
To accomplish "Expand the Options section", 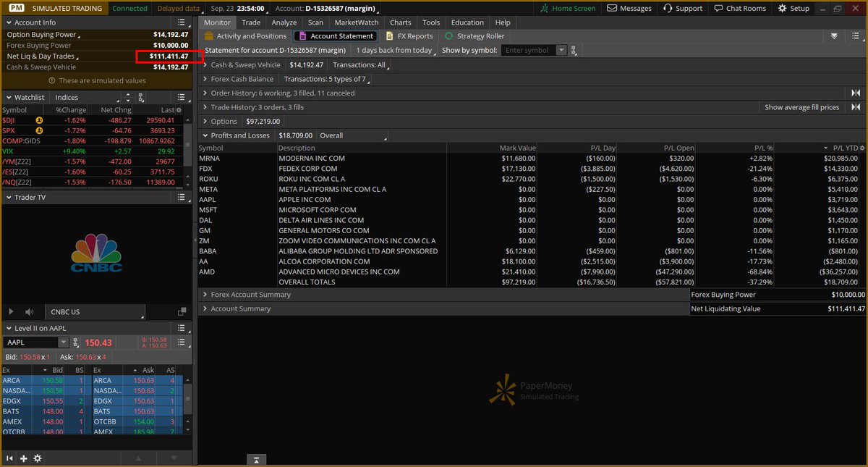I will click(x=205, y=121).
